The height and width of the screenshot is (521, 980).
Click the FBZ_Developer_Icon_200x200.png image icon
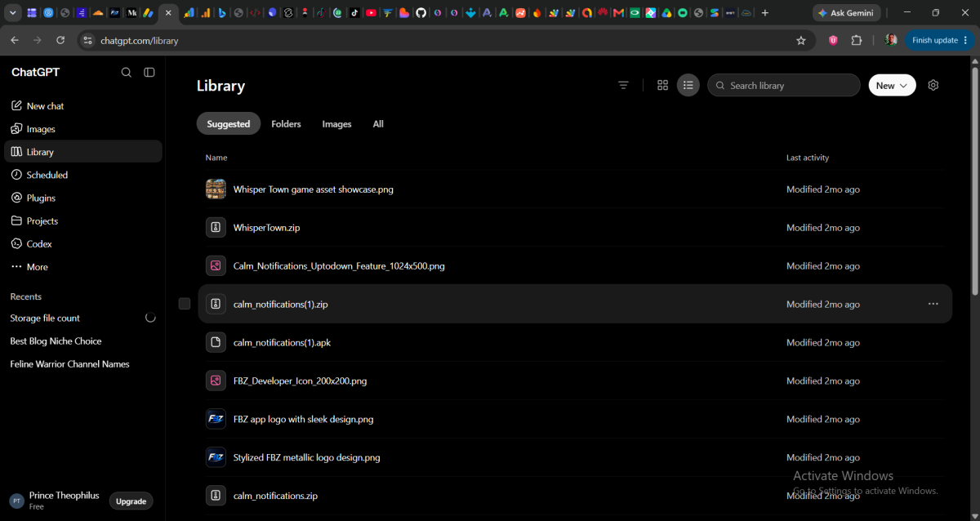(x=216, y=381)
